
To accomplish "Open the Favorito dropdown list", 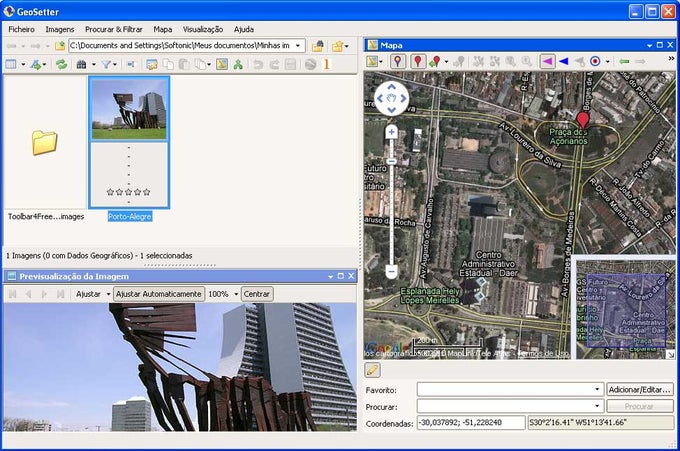I will pyautogui.click(x=597, y=389).
